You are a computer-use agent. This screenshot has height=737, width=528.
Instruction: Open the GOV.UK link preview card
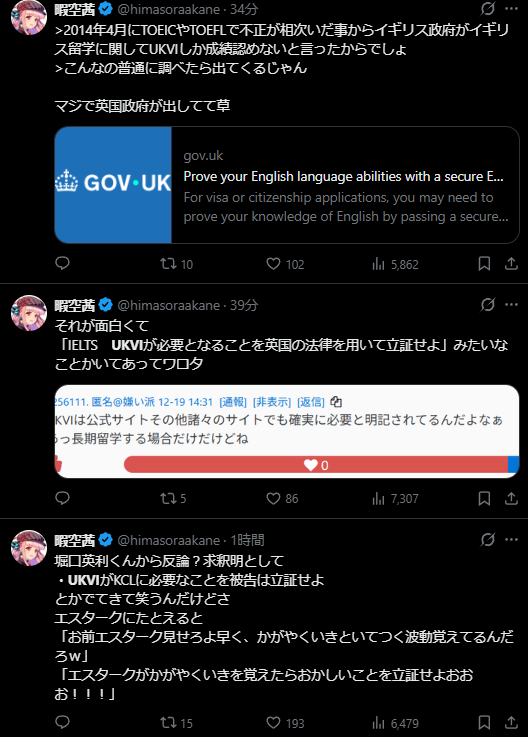(287, 185)
